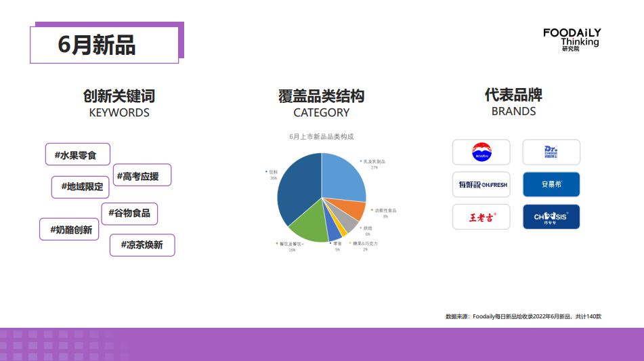Choose the #奶酪创新 keyword tag

69,229
